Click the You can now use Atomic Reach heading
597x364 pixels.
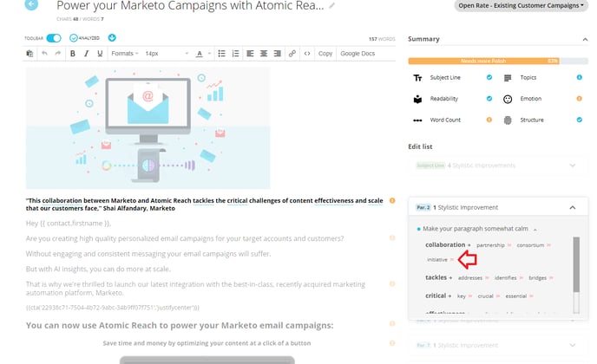click(x=180, y=325)
